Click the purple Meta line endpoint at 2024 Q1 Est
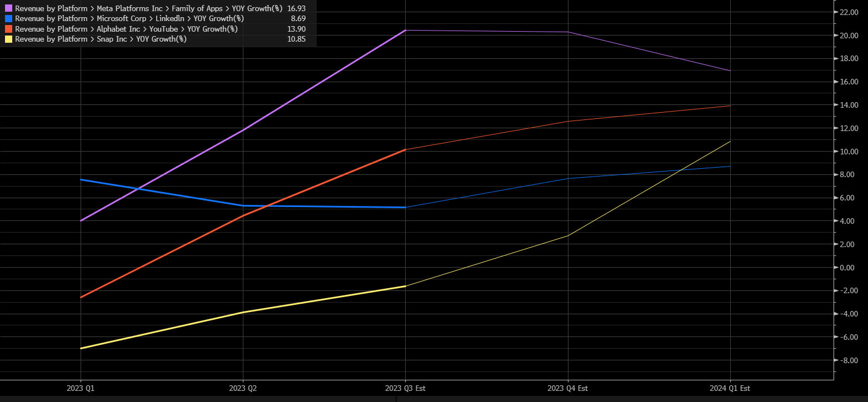 click(730, 71)
